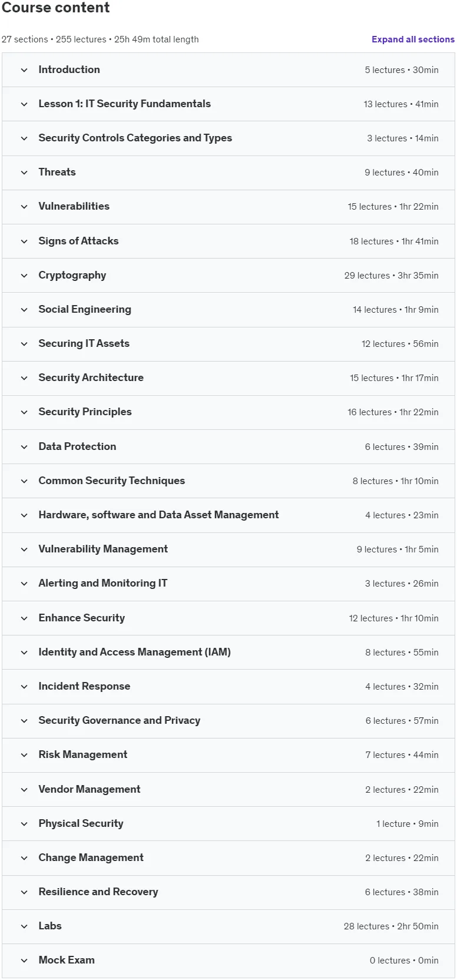Expand the Risk Management section
Viewport: 457px width, 980px height.
228,755
